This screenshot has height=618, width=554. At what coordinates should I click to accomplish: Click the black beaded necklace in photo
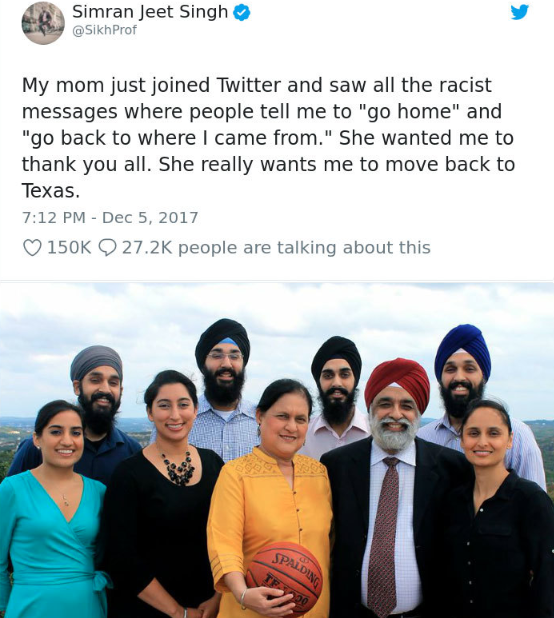(180, 468)
